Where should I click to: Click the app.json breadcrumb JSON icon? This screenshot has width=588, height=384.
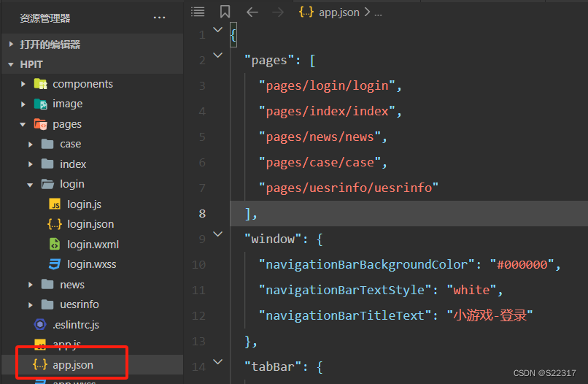point(306,12)
